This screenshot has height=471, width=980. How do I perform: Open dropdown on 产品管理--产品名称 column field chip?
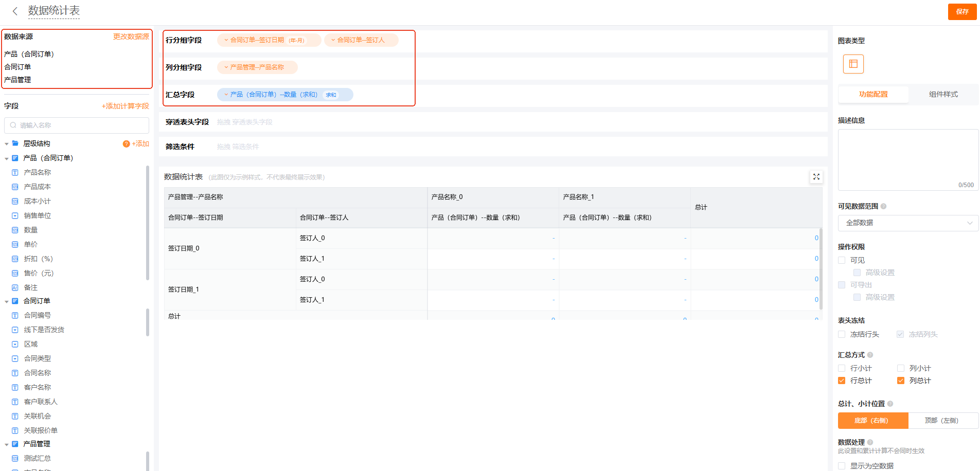pos(226,67)
